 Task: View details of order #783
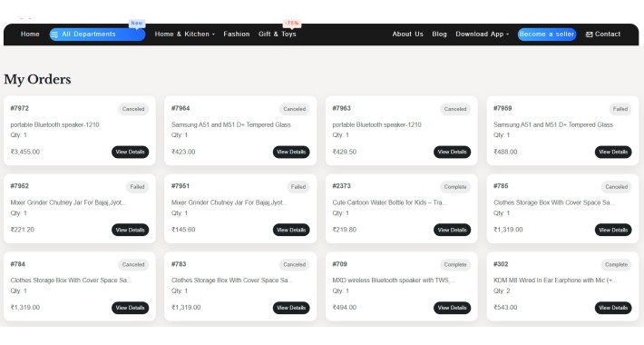coord(291,308)
